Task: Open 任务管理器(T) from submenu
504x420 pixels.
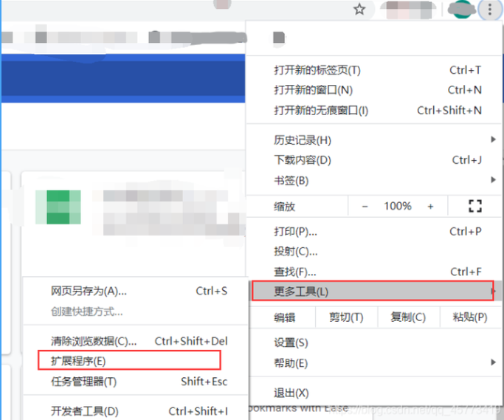Action: (83, 382)
